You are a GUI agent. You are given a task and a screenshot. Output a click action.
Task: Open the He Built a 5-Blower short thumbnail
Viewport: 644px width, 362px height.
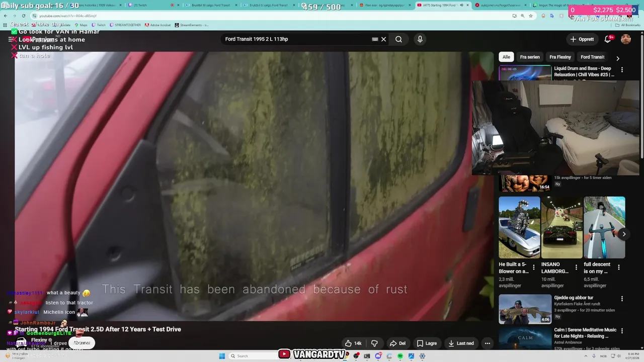point(519,227)
